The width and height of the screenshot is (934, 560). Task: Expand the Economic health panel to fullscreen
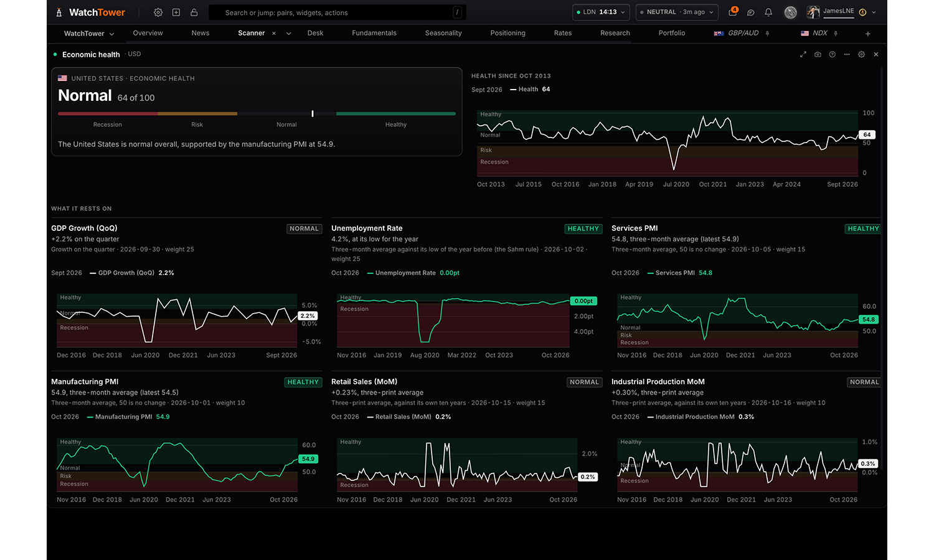(803, 55)
